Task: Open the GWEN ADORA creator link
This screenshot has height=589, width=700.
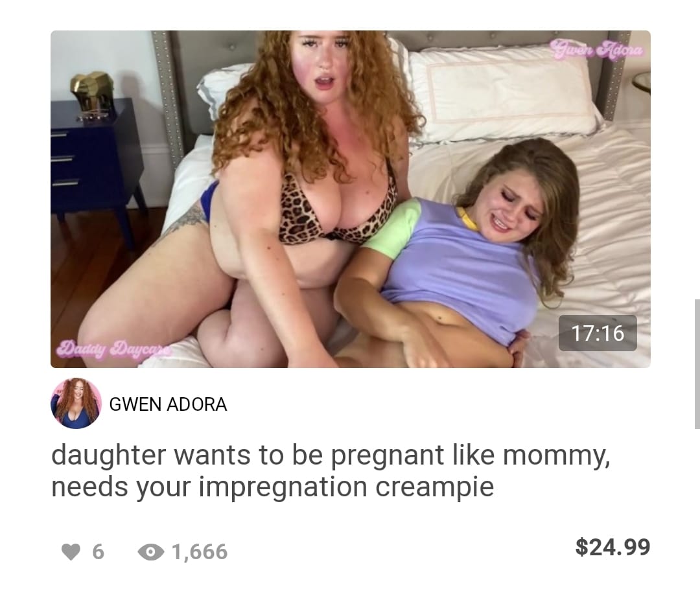Action: pos(169,404)
